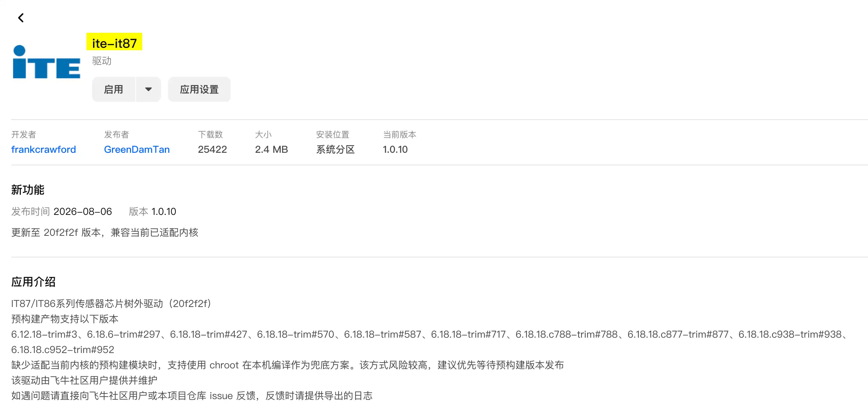
Task: Click kernel version 6.12.18-trim#3
Action: pos(44,335)
